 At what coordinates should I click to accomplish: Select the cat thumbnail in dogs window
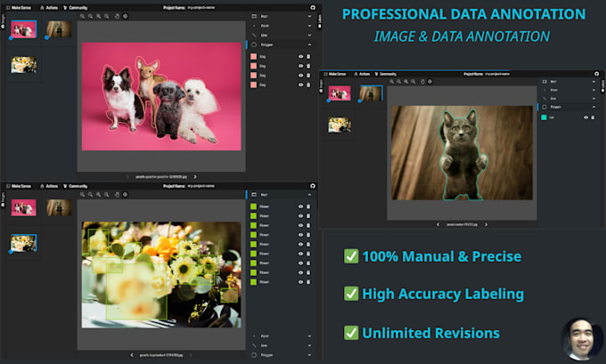59,29
